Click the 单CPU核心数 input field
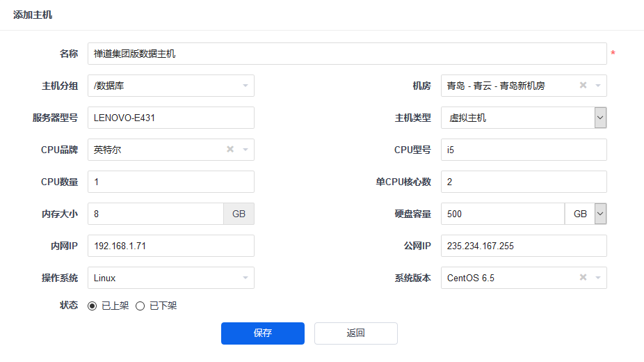The height and width of the screenshot is (362, 644). tap(524, 182)
